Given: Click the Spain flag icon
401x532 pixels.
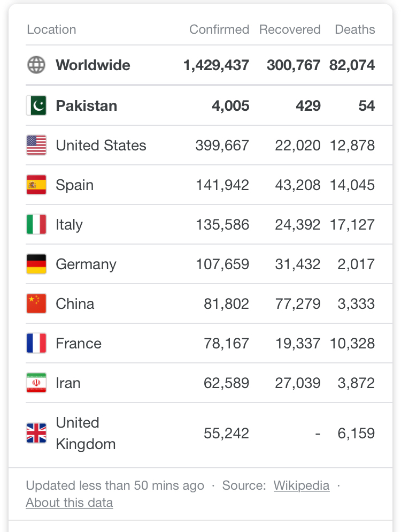Looking at the screenshot, I should click(36, 185).
